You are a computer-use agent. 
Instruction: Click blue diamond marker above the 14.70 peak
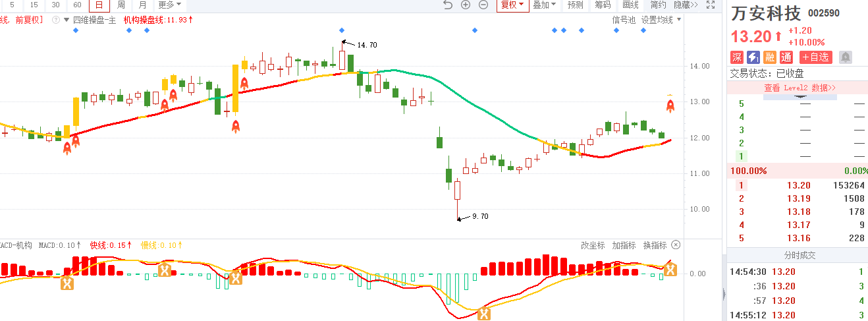(341, 30)
